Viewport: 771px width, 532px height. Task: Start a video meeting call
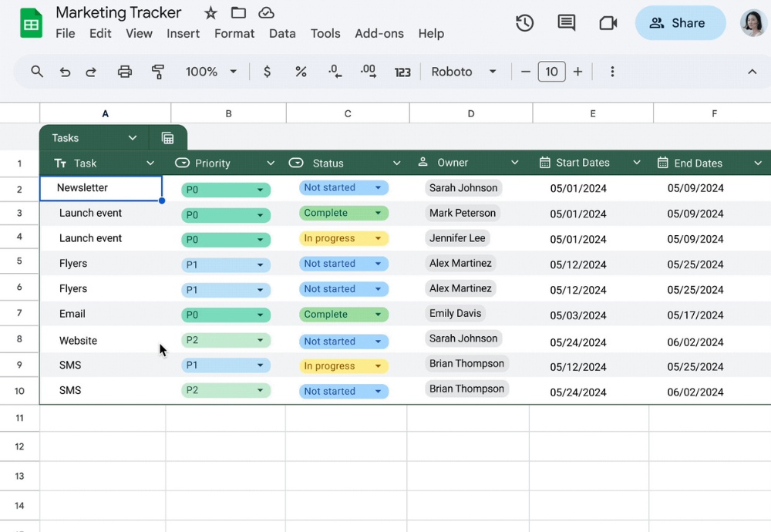click(608, 23)
